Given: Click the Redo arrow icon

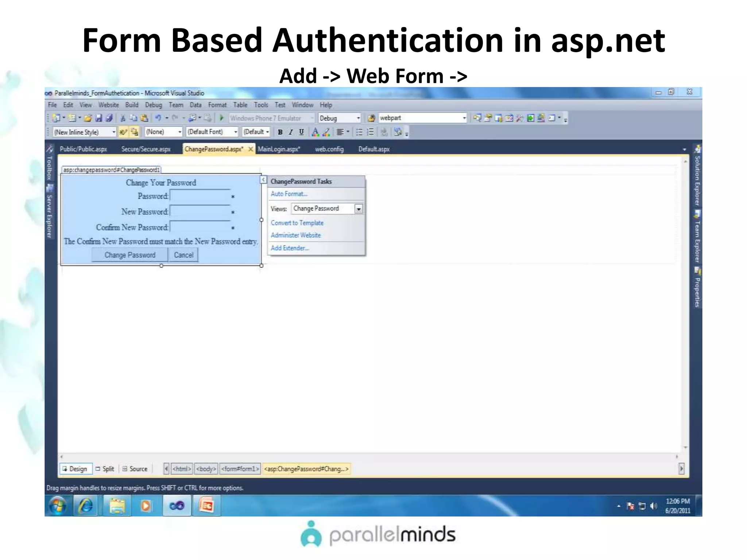Looking at the screenshot, I should [175, 118].
